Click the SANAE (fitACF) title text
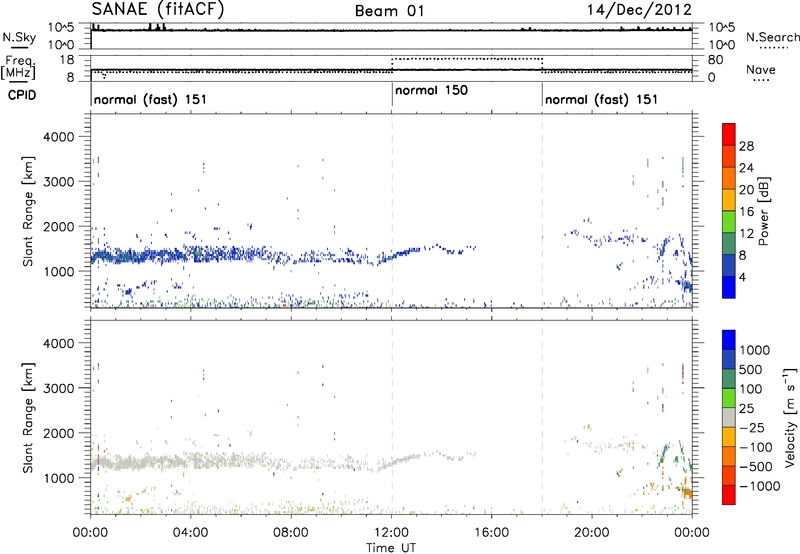The image size is (800, 554). (158, 9)
